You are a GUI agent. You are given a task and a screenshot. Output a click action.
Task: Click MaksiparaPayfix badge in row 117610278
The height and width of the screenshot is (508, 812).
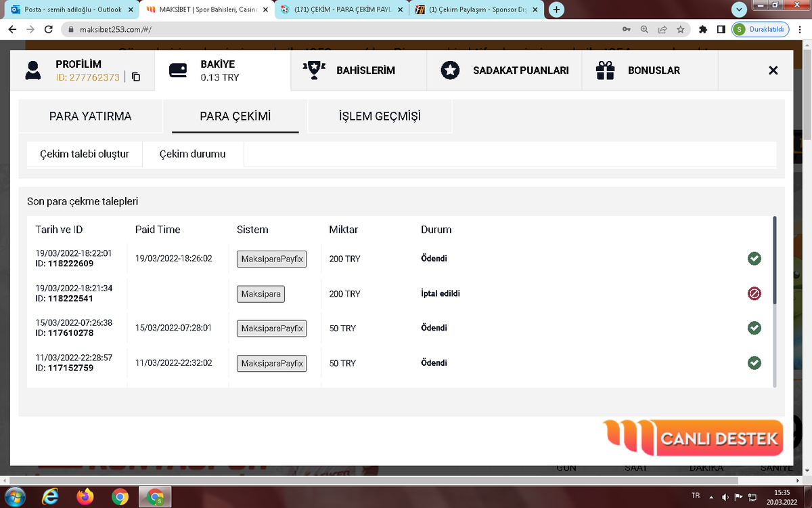click(272, 329)
